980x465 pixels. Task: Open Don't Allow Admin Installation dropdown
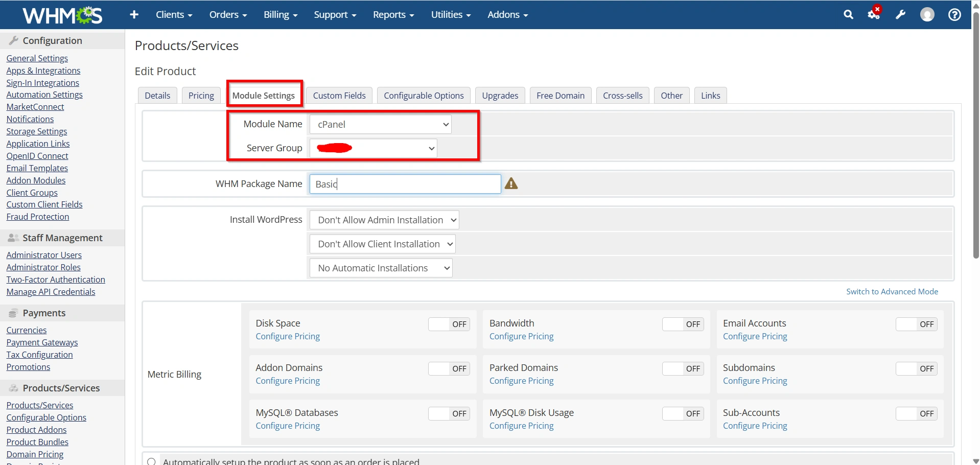click(x=384, y=220)
